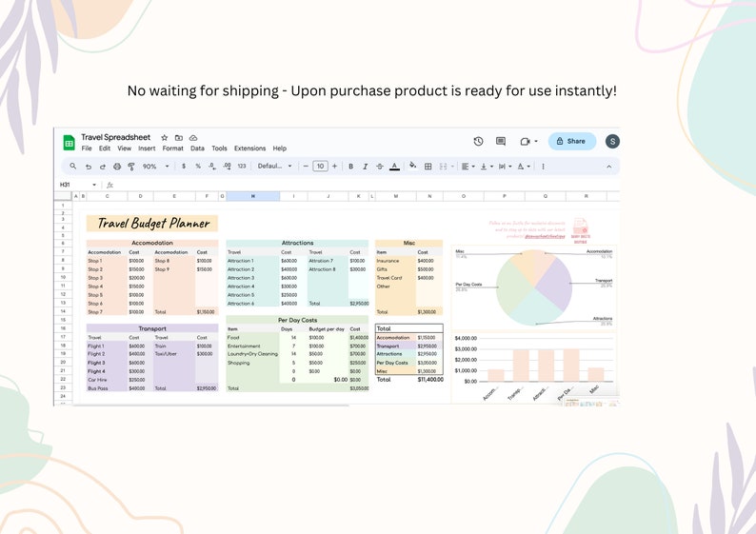This screenshot has width=756, height=534.
Task: Open the Format menu
Action: tap(172, 148)
